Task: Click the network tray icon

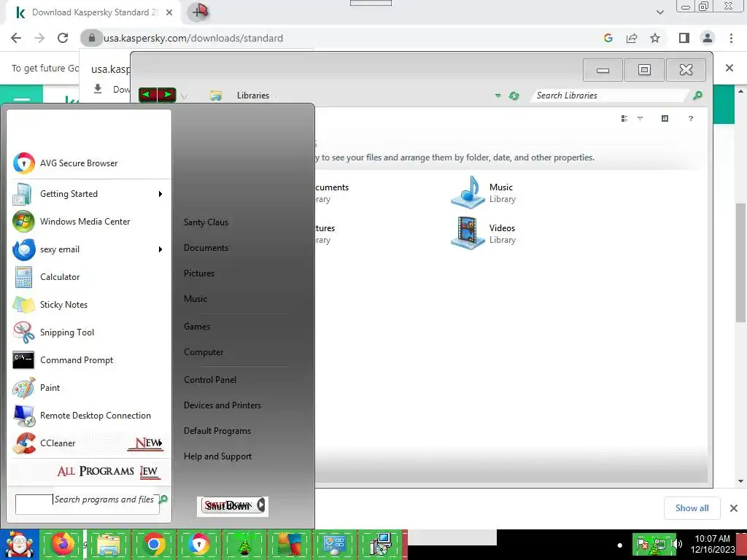Action: pyautogui.click(x=659, y=544)
